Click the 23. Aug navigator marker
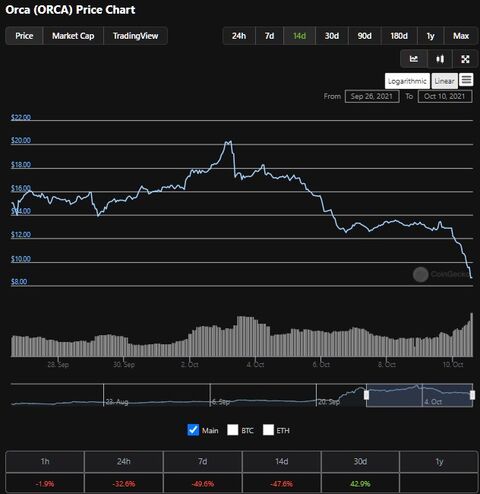This screenshot has height=494, width=480. tap(117, 402)
